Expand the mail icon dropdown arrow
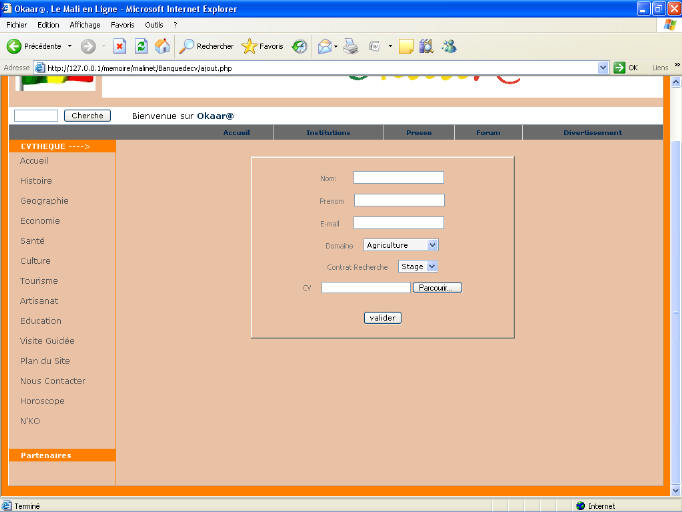Image resolution: width=682 pixels, height=512 pixels. [x=335, y=46]
